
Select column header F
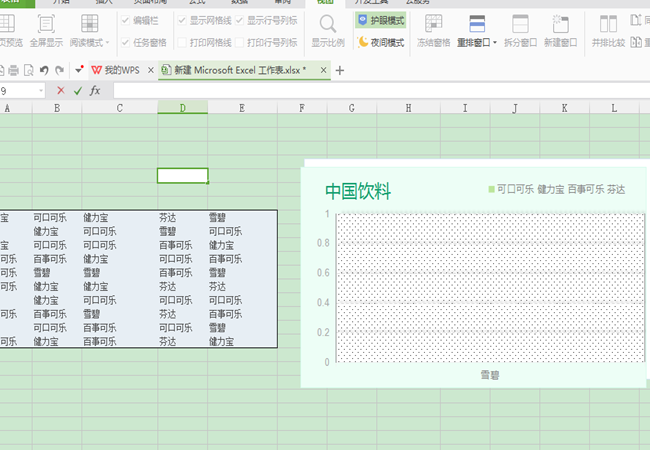pyautogui.click(x=302, y=108)
